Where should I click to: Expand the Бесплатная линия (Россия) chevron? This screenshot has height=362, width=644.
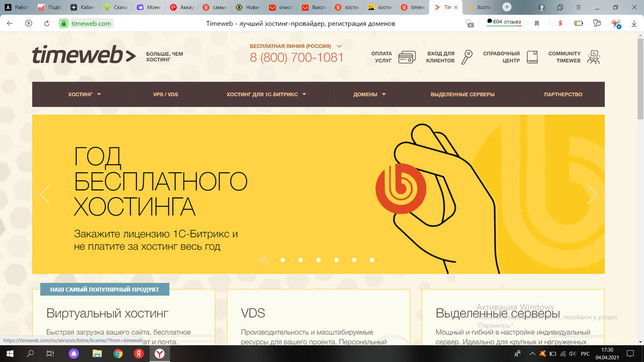(x=339, y=46)
